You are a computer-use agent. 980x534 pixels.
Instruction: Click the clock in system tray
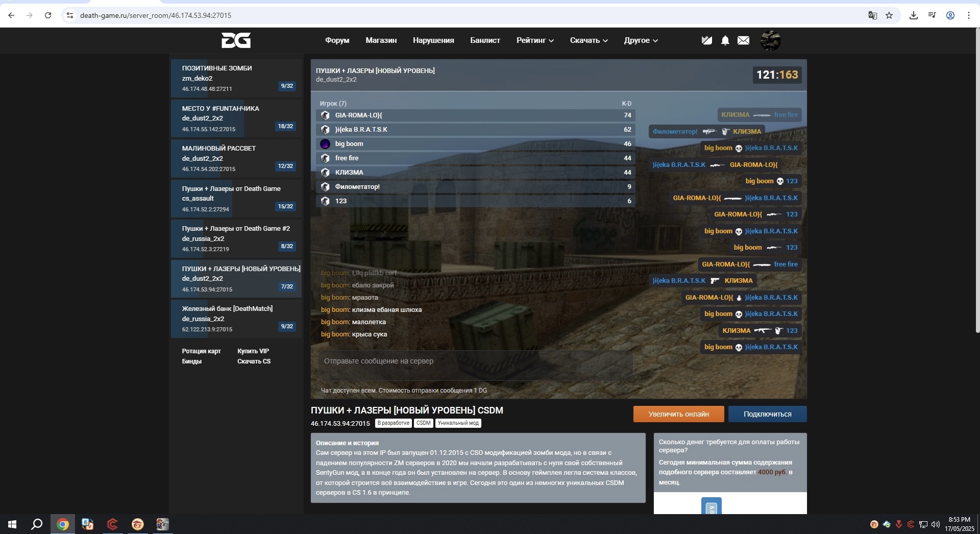click(959, 524)
